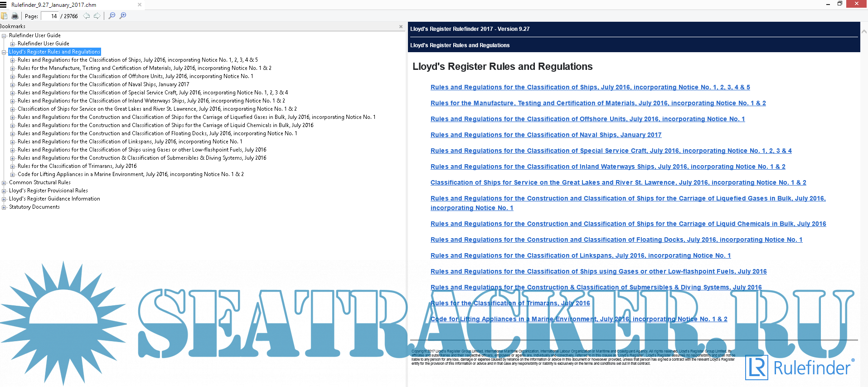Select Lloyd's Register Guidance Information bookmark

point(54,199)
